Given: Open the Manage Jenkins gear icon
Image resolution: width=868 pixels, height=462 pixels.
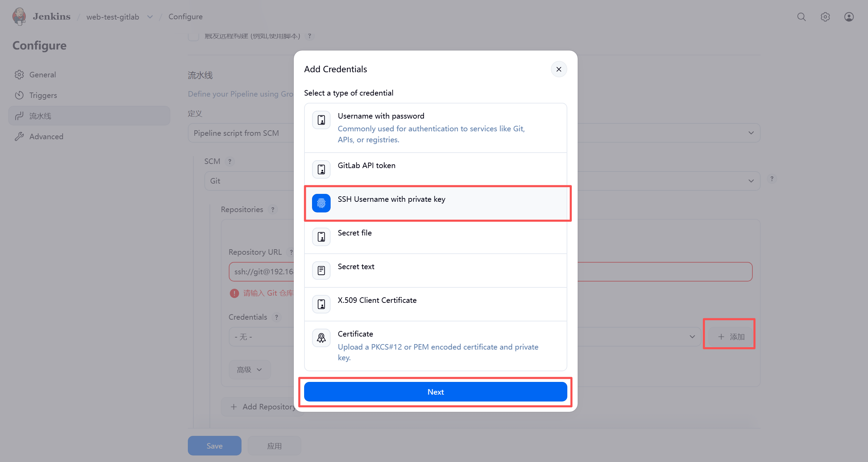Looking at the screenshot, I should [825, 17].
